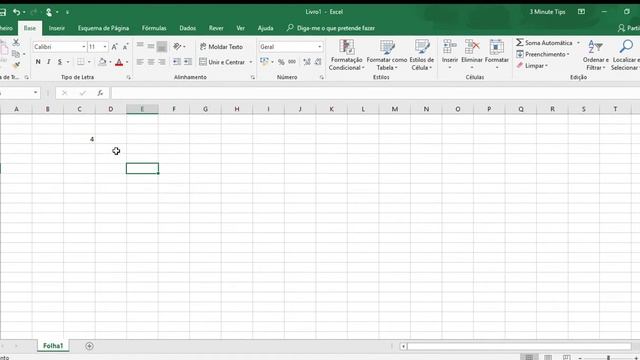The width and height of the screenshot is (640, 360).
Task: Open the Inserir ribbon tab
Action: pos(57,28)
